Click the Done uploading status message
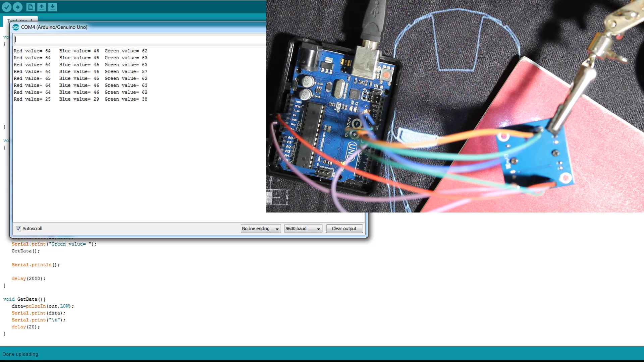 tap(21, 354)
